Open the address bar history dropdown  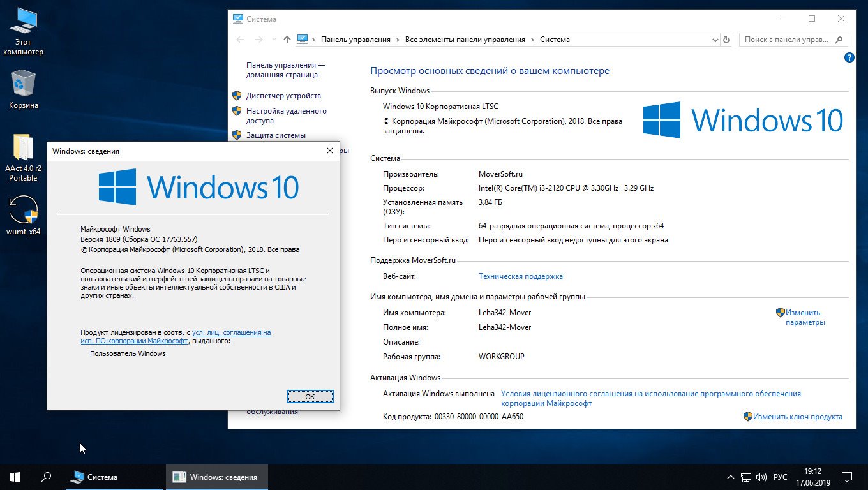pyautogui.click(x=715, y=40)
